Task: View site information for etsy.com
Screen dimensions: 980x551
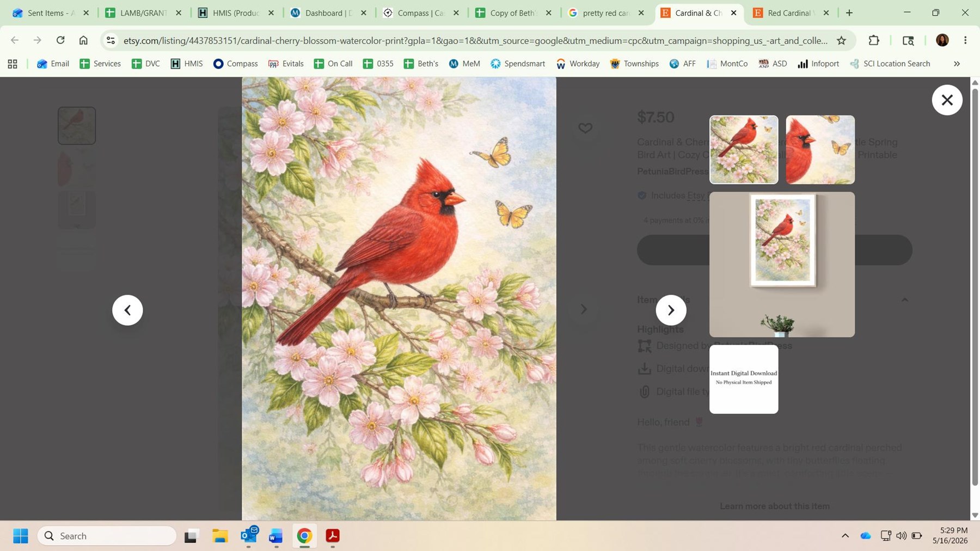Action: coord(111,40)
